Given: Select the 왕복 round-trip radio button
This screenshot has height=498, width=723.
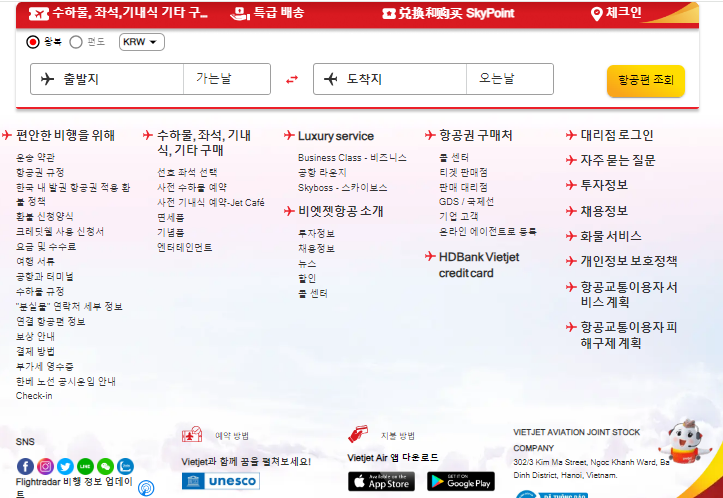Looking at the screenshot, I should tap(33, 42).
